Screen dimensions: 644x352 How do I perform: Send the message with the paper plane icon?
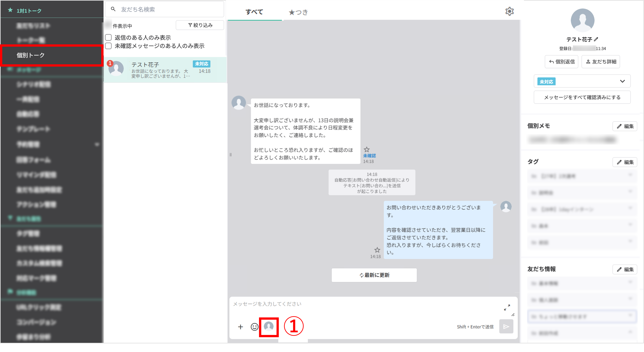[506, 326]
